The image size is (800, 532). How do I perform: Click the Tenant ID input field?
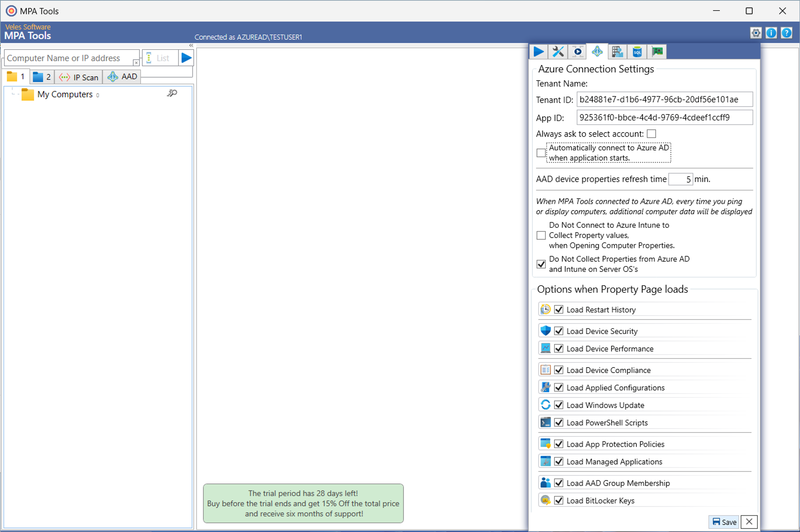pyautogui.click(x=665, y=99)
